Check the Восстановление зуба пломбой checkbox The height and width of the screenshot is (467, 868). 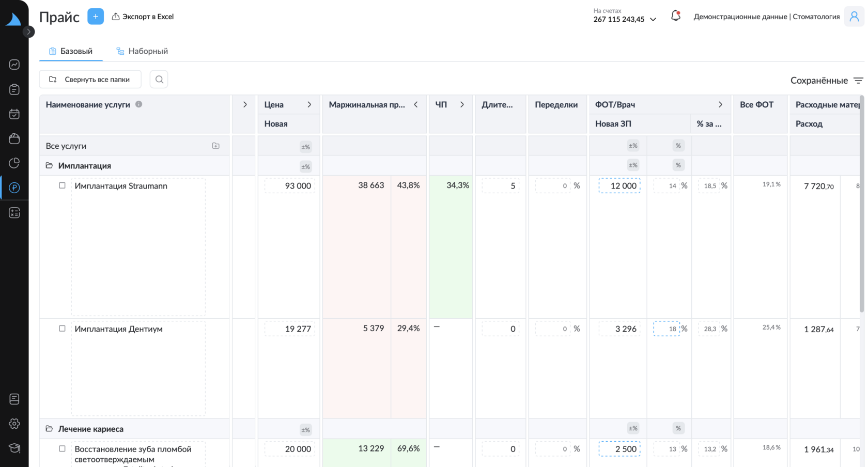(x=62, y=449)
